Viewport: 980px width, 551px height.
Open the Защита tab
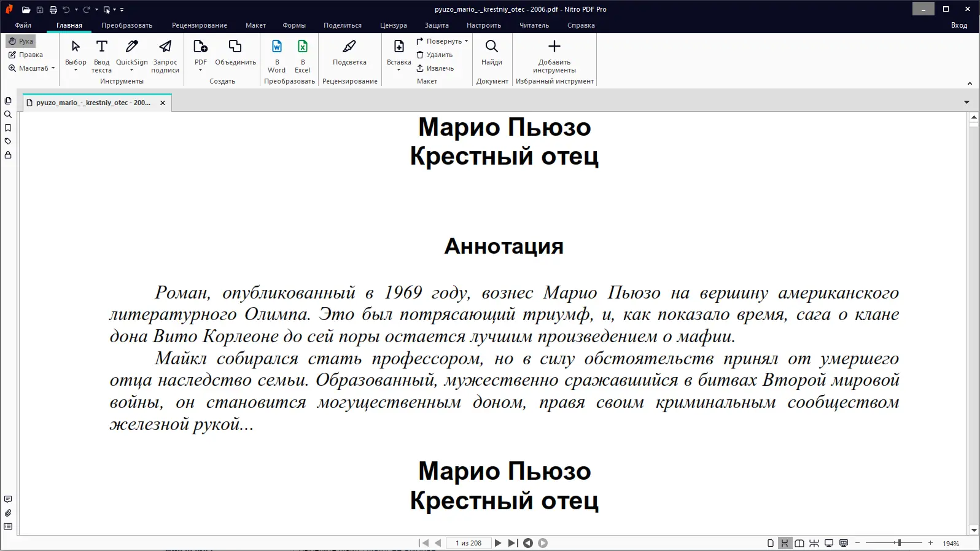tap(437, 25)
